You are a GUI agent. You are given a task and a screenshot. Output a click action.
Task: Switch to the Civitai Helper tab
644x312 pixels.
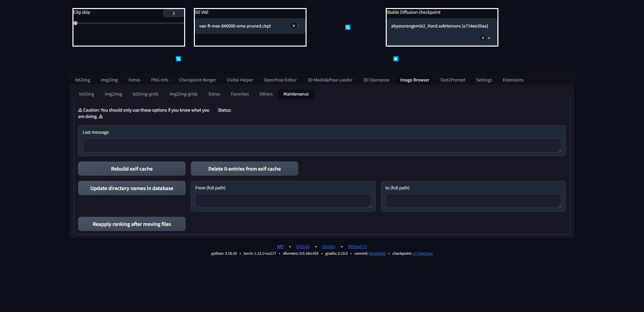[x=240, y=80]
